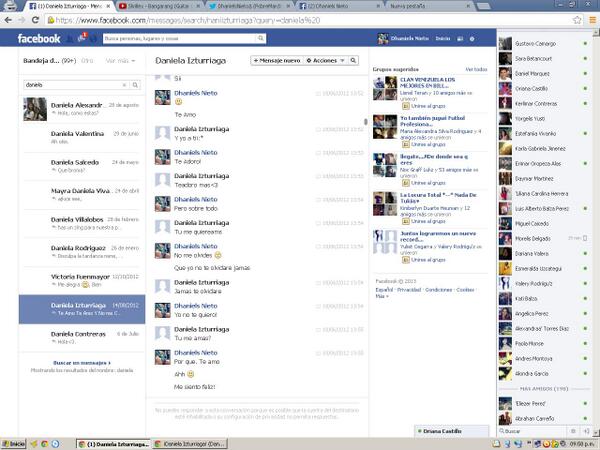Focus the 'Busca personas, lugares y cosas' search field
Viewport: 600px width, 450px height.
(x=179, y=38)
